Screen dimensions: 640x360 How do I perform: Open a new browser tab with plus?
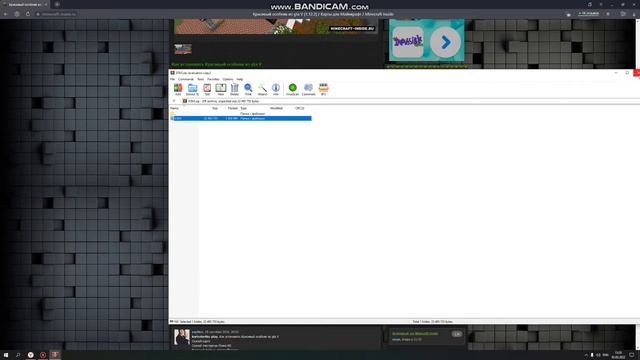(x=57, y=4)
